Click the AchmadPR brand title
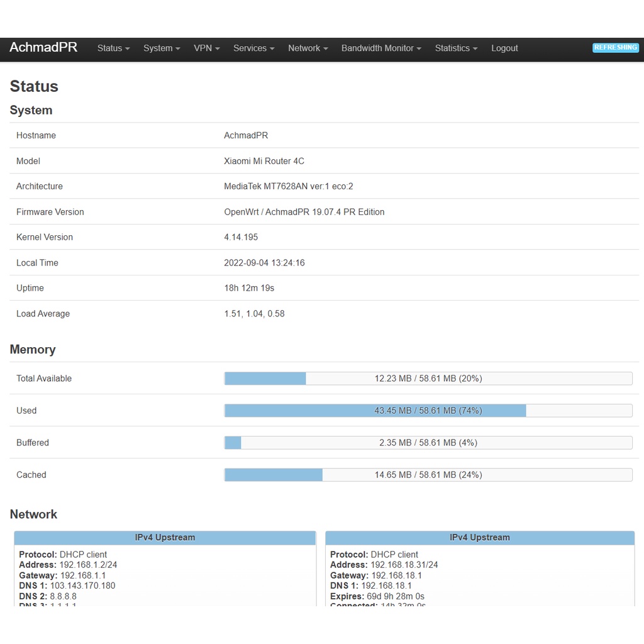This screenshot has width=644, height=644. point(43,48)
